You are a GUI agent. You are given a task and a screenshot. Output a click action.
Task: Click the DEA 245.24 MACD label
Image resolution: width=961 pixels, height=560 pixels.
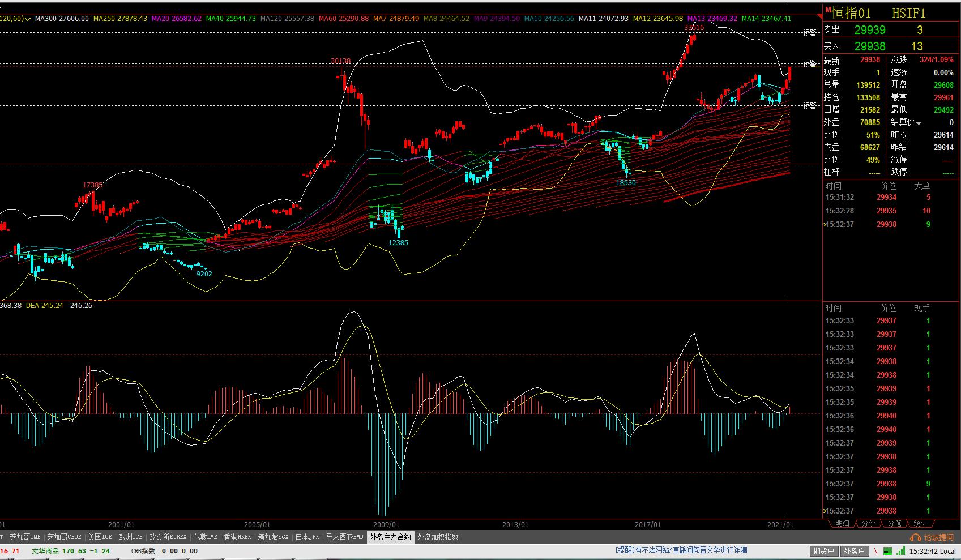coord(45,306)
